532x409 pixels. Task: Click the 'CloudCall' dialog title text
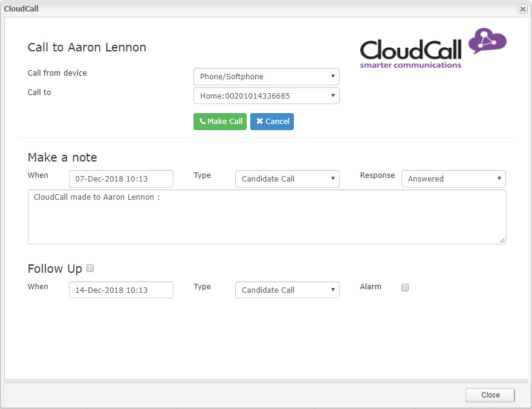[21, 9]
